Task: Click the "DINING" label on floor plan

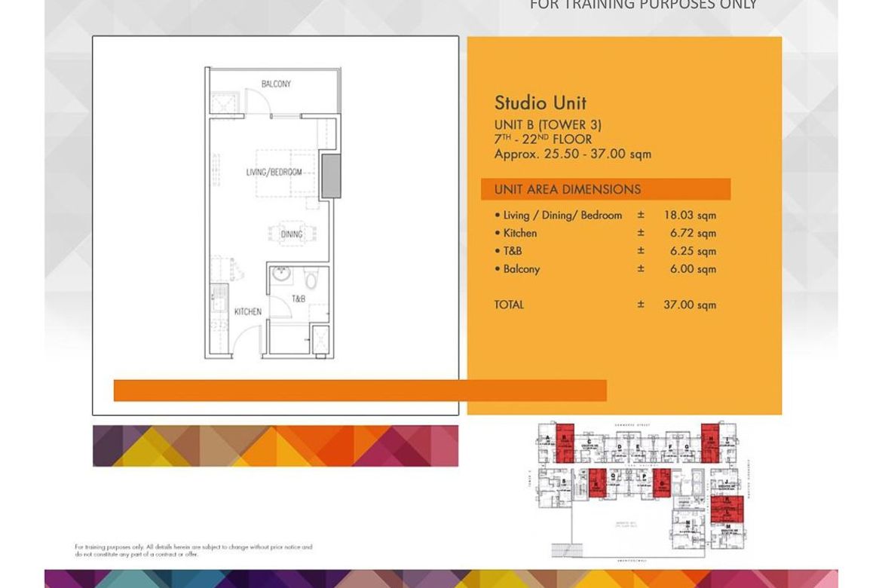Action: click(x=292, y=234)
